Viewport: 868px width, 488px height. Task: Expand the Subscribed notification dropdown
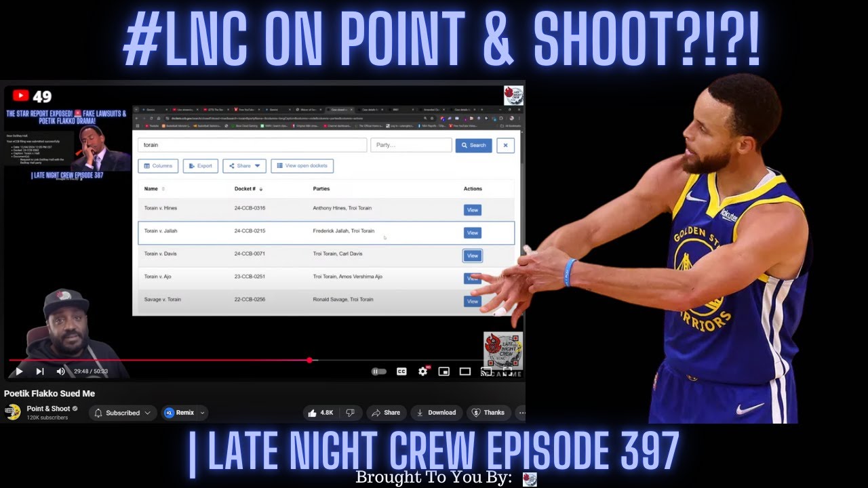click(123, 413)
